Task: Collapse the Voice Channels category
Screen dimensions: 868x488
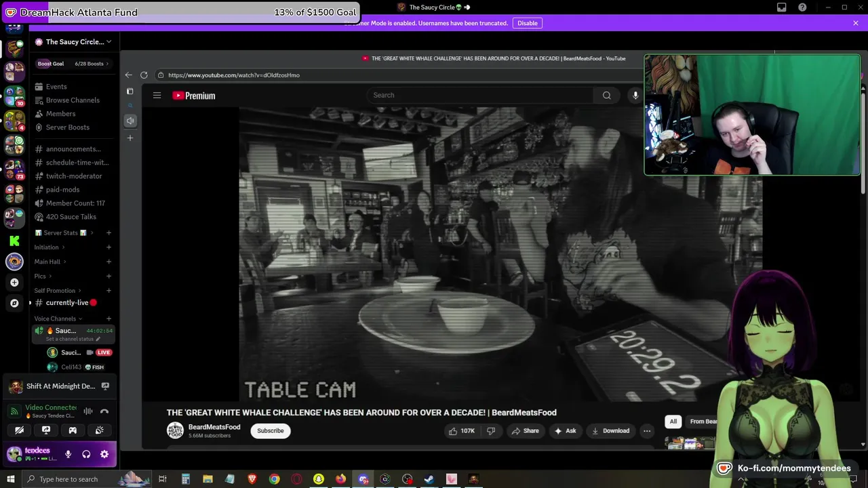Action: [58, 319]
